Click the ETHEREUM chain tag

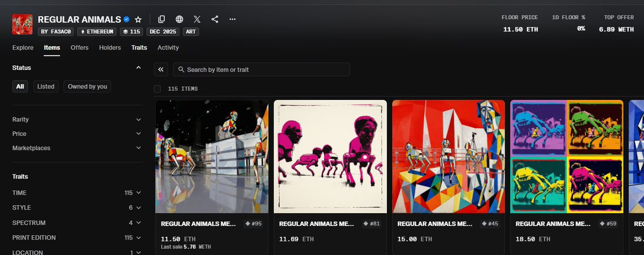tap(97, 32)
